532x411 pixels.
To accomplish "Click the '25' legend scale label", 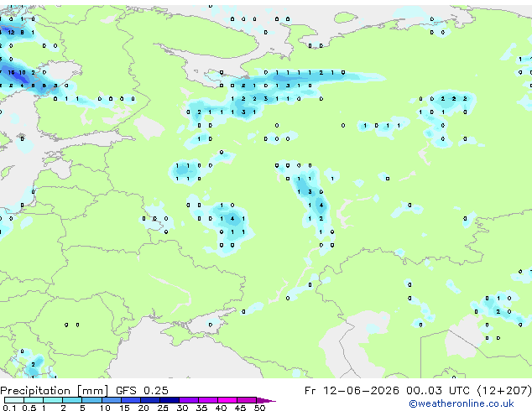I will point(163,408).
